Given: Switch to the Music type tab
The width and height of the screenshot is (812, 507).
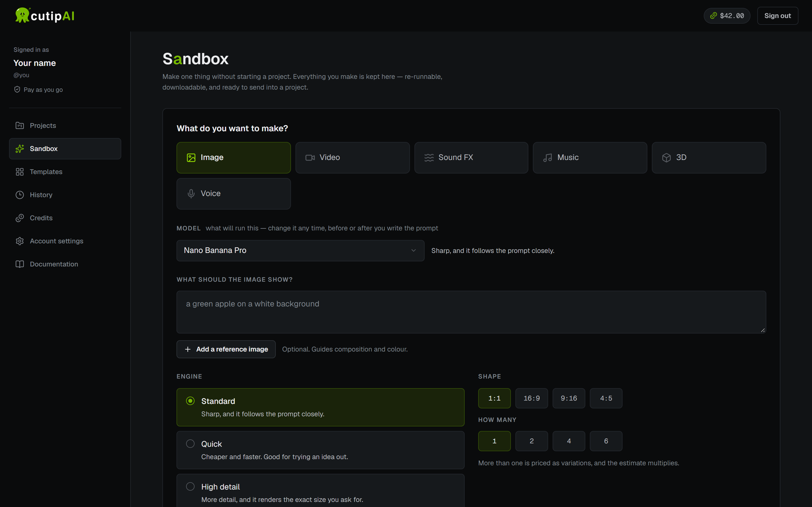Looking at the screenshot, I should click(590, 158).
